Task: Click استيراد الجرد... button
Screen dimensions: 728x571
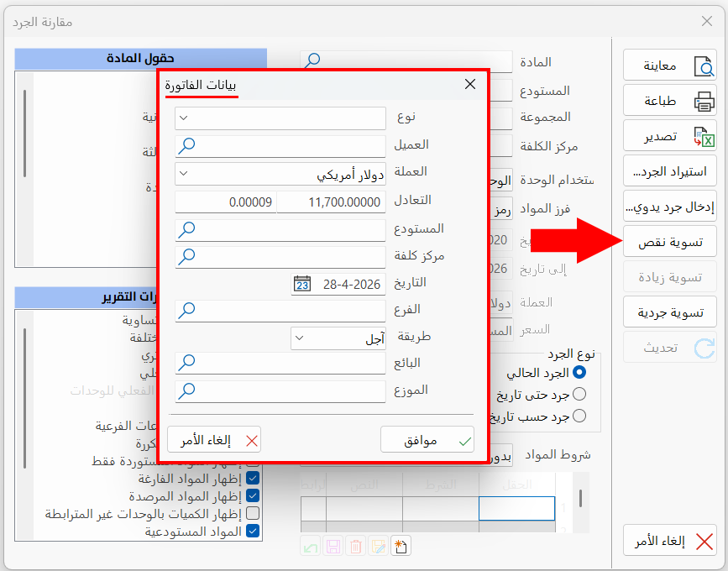Action: [x=670, y=171]
